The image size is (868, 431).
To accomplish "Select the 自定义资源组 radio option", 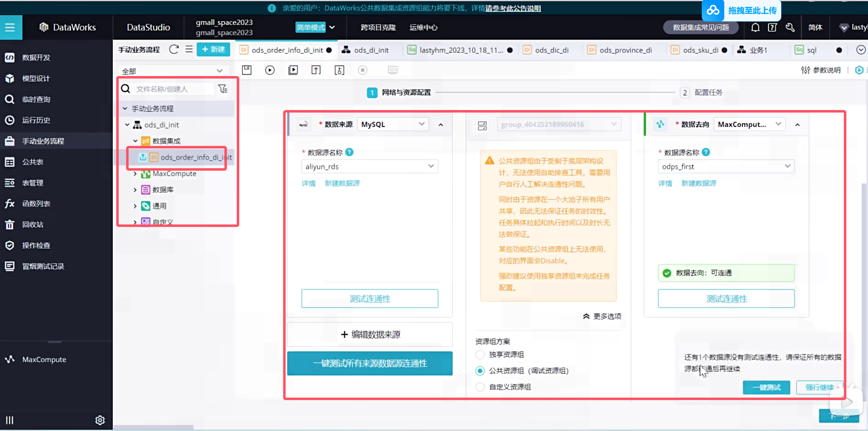I will point(480,387).
